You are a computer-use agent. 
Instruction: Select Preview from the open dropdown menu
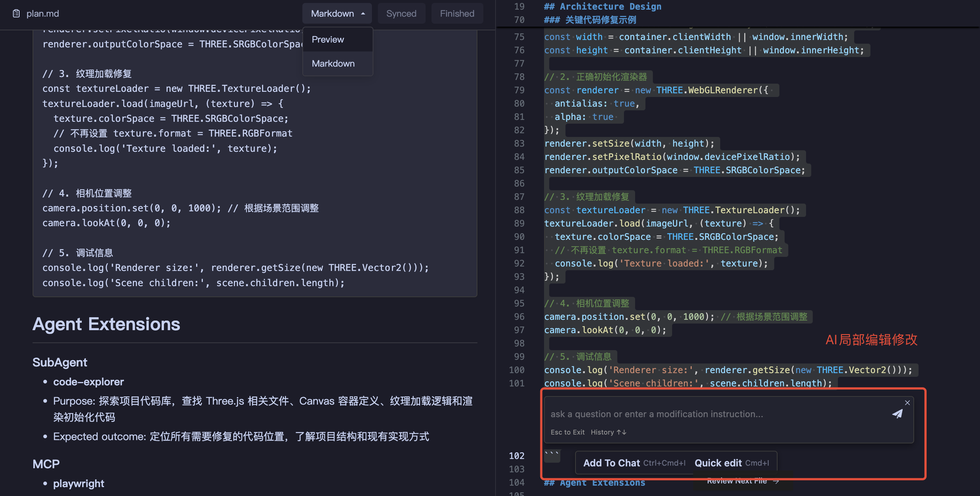click(x=328, y=39)
